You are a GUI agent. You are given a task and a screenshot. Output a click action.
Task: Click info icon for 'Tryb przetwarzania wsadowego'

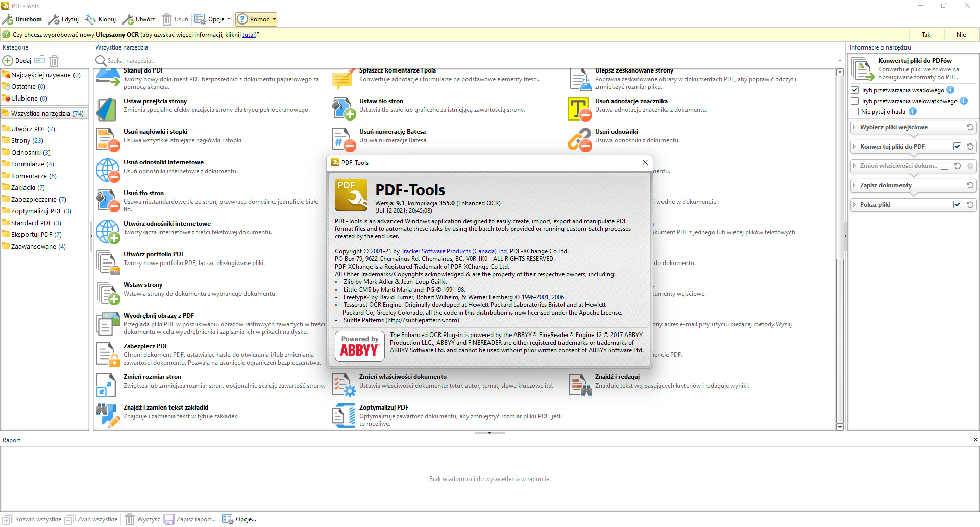950,90
